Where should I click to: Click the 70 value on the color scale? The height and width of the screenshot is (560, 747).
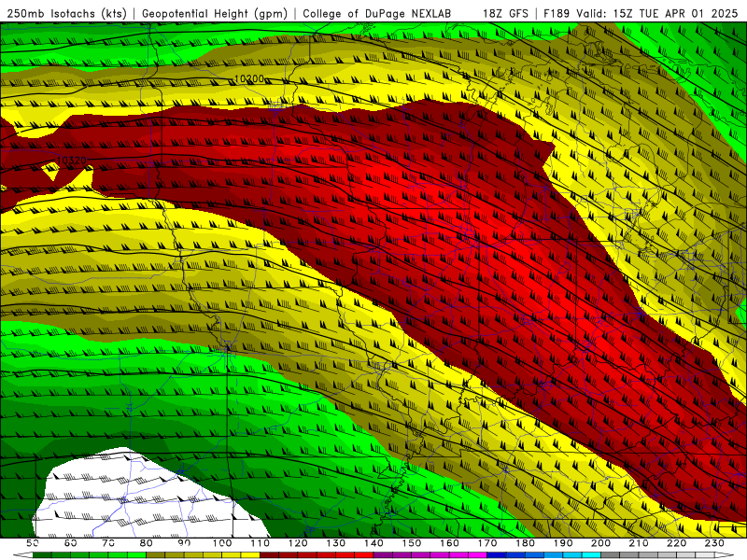tap(108, 543)
